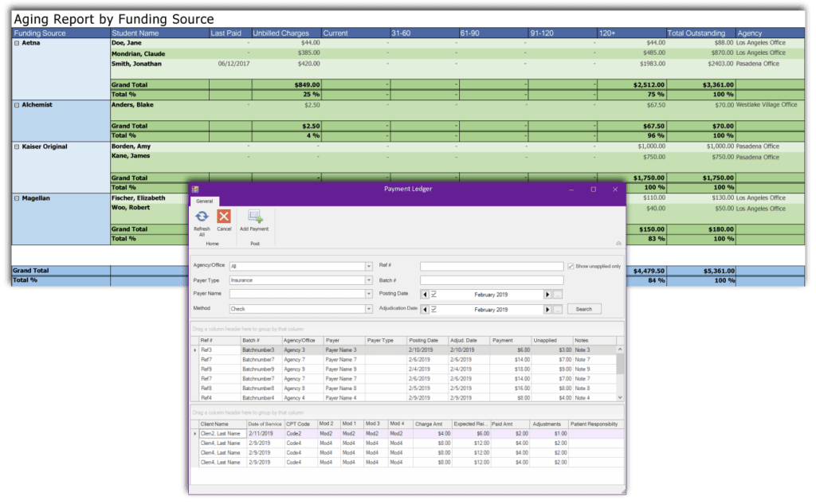Screen dimensions: 816x504
Task: Toggle the Adjudication Date checkmark control
Action: (433, 309)
